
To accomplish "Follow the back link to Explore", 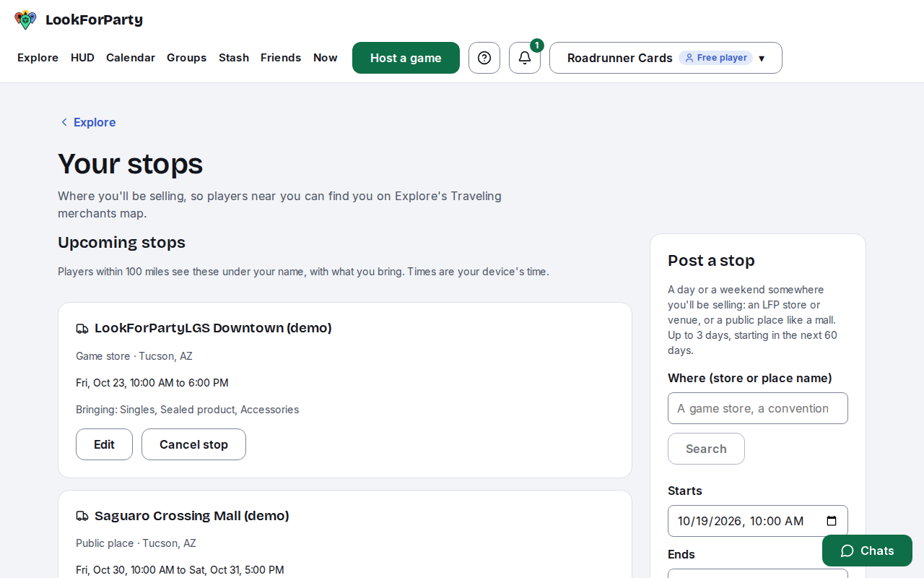I will point(87,122).
